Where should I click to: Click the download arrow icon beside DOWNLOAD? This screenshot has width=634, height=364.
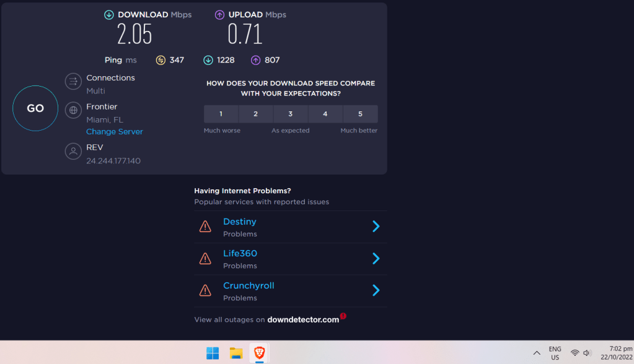click(109, 15)
